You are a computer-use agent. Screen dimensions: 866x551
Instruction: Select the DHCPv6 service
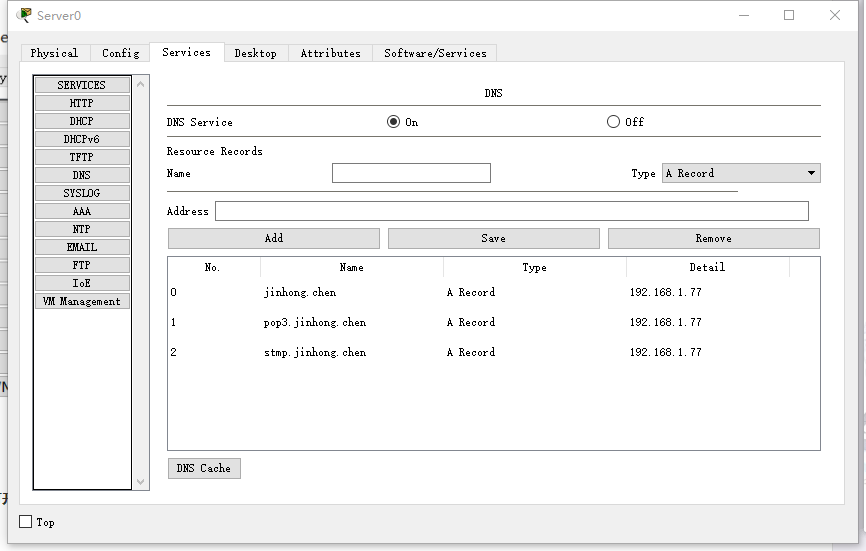tap(82, 139)
